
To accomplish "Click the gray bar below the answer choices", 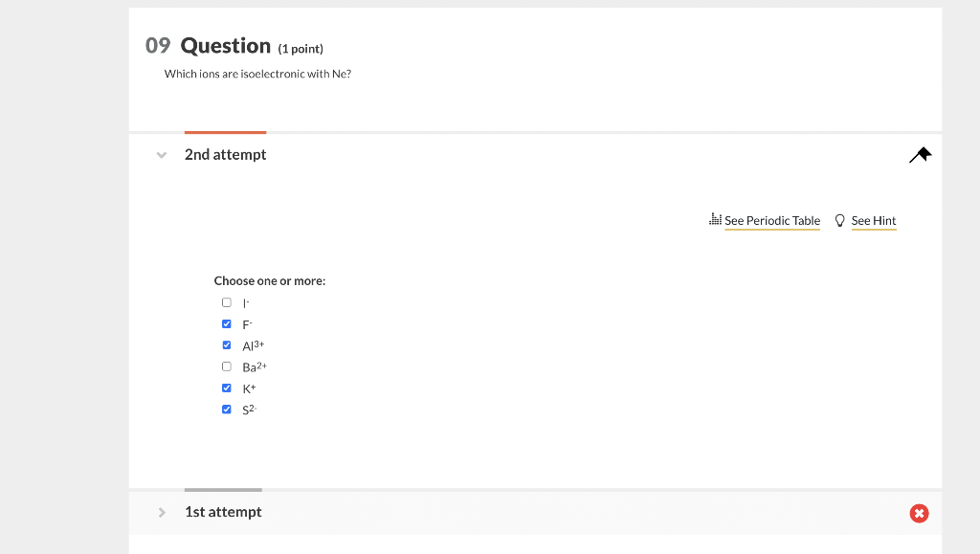I will (222, 490).
